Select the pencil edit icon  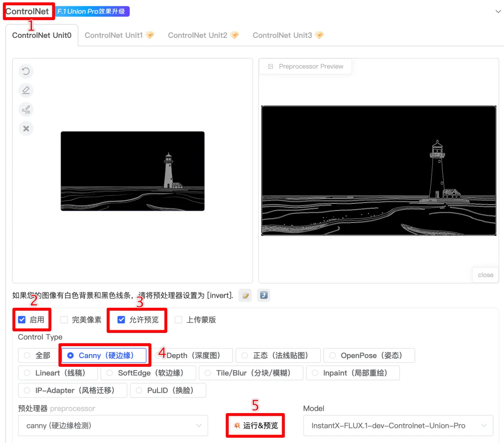[x=26, y=91]
